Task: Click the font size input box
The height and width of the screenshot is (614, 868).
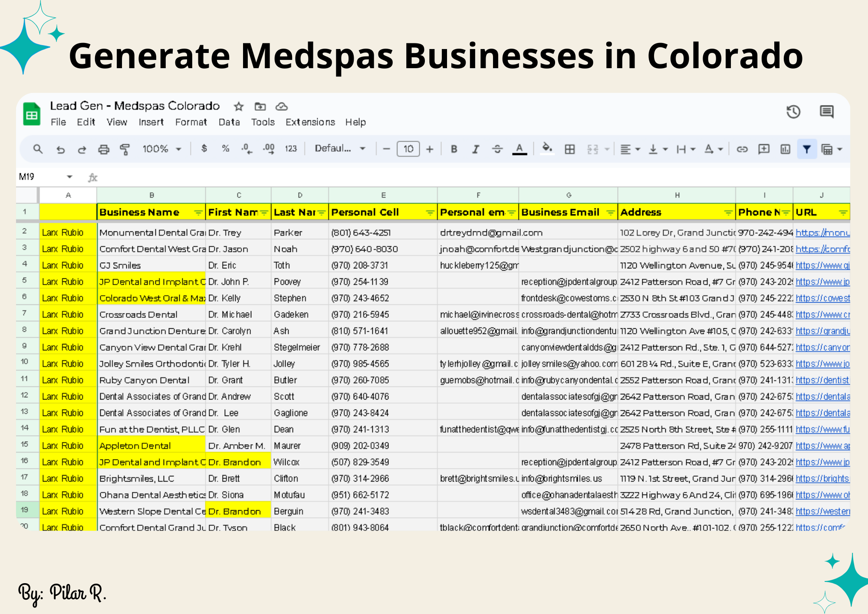Action: click(408, 149)
